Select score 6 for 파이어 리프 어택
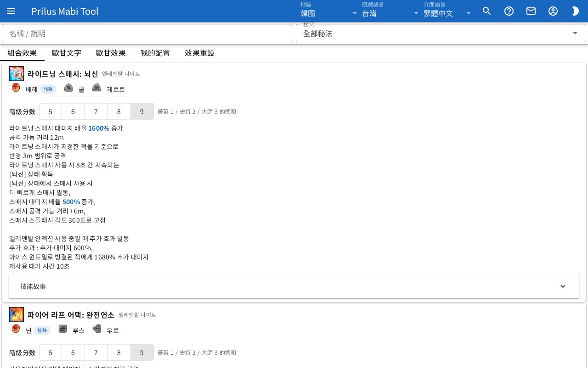Image resolution: width=588 pixels, height=368 pixels. (x=73, y=352)
